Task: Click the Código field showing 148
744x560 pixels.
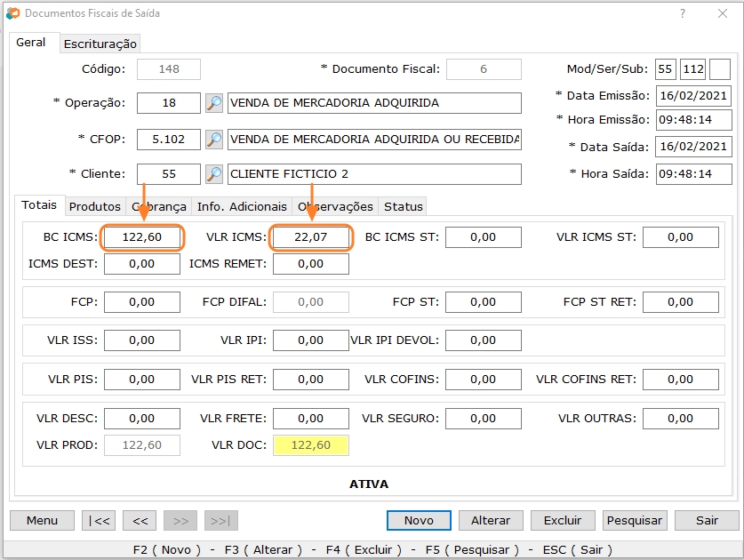Action: tap(169, 69)
